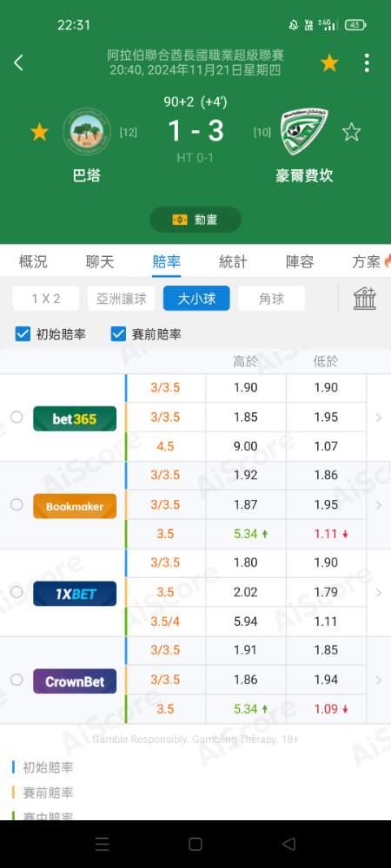
Task: Expand 1XBET row with right chevron
Action: pyautogui.click(x=379, y=593)
